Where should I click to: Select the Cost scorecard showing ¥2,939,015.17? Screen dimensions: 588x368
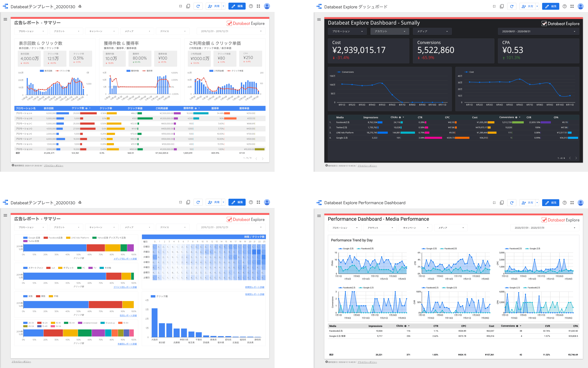click(368, 51)
